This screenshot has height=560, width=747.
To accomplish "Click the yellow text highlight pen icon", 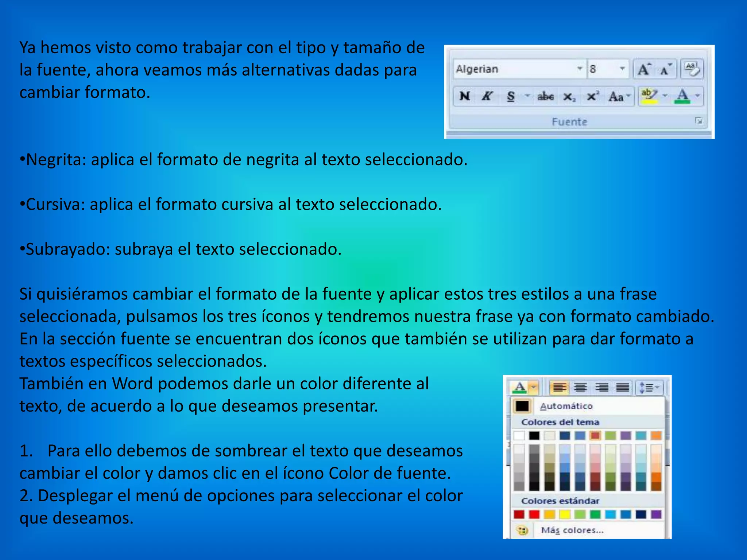I will pos(649,96).
